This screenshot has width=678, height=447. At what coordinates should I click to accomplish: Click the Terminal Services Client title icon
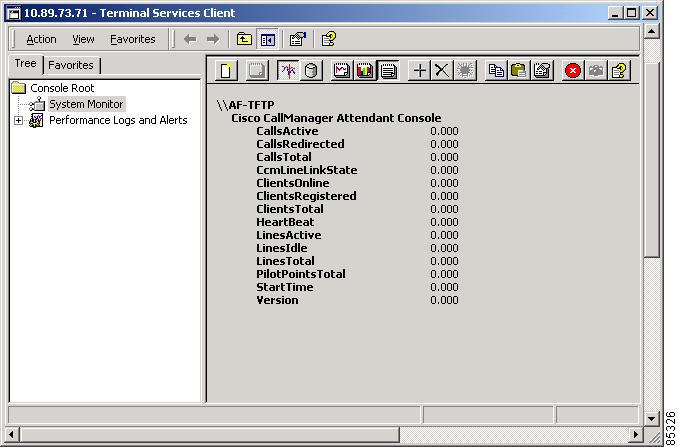click(14, 13)
